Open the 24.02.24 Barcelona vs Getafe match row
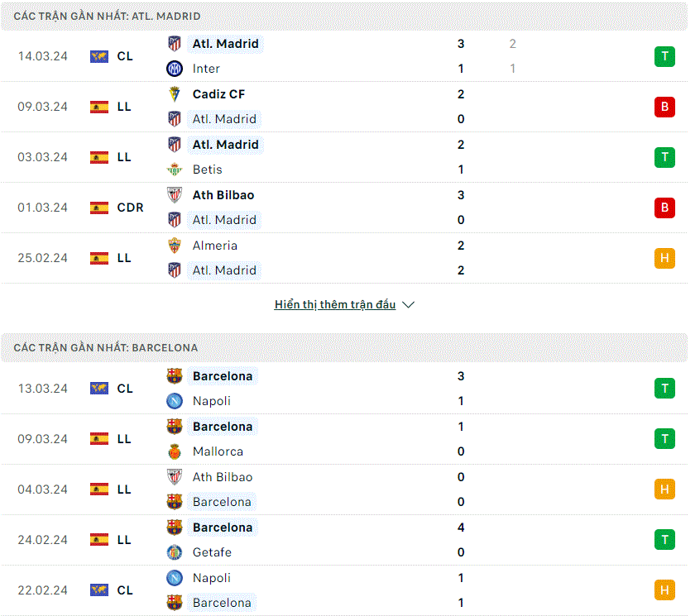Viewport: 700px width, 616px height. 343,540
